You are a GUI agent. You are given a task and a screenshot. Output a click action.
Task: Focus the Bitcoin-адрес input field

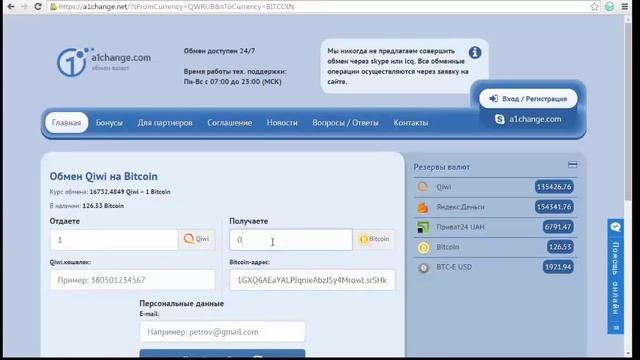click(312, 280)
